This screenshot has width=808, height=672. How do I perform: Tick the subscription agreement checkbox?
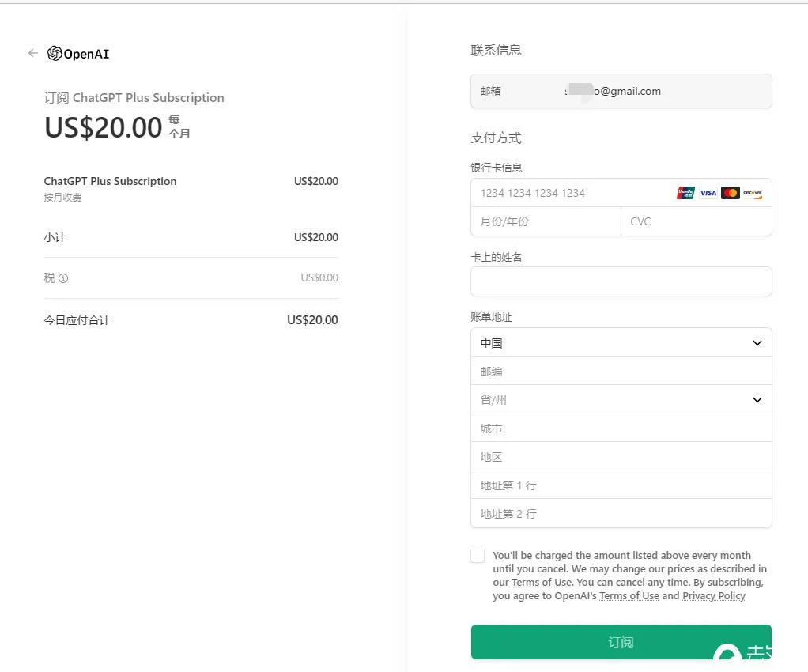pos(478,556)
